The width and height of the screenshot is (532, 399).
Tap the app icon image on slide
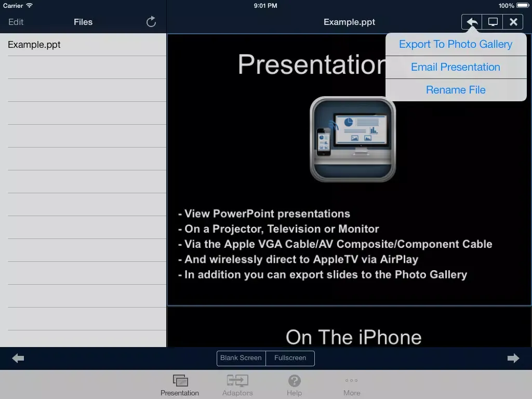[353, 139]
